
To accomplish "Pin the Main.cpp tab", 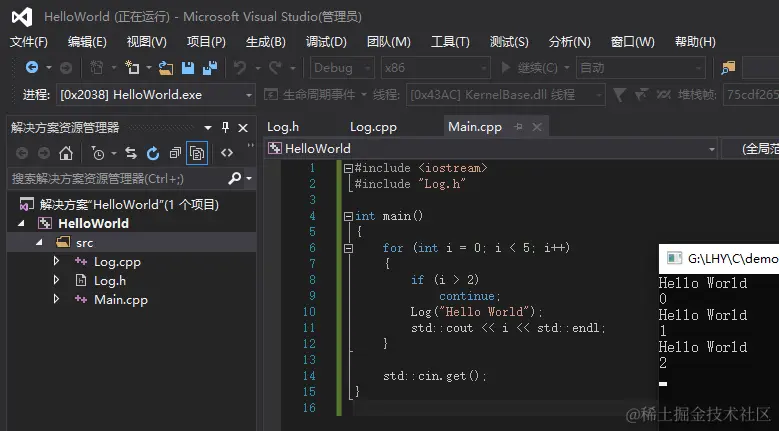I will 518,127.
